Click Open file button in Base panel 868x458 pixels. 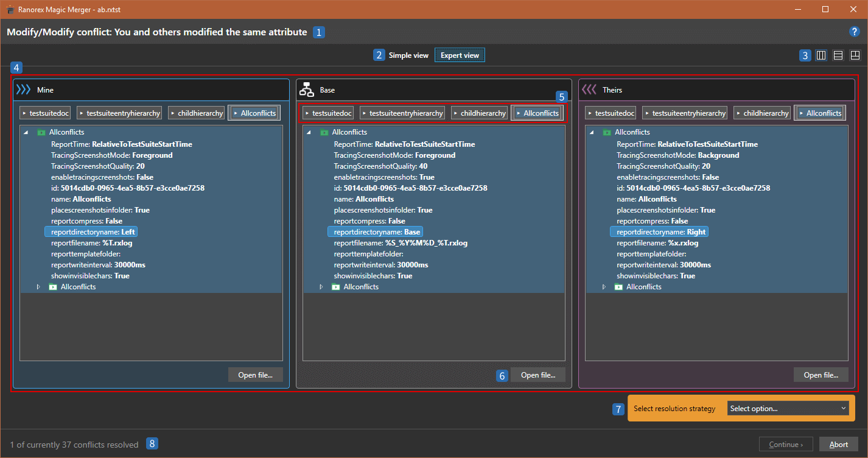pos(538,375)
